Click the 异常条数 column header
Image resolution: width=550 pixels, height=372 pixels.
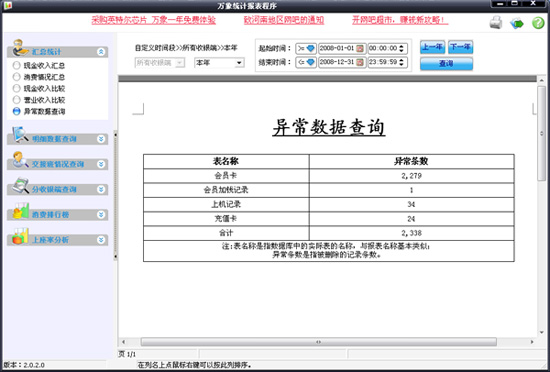[x=411, y=161]
